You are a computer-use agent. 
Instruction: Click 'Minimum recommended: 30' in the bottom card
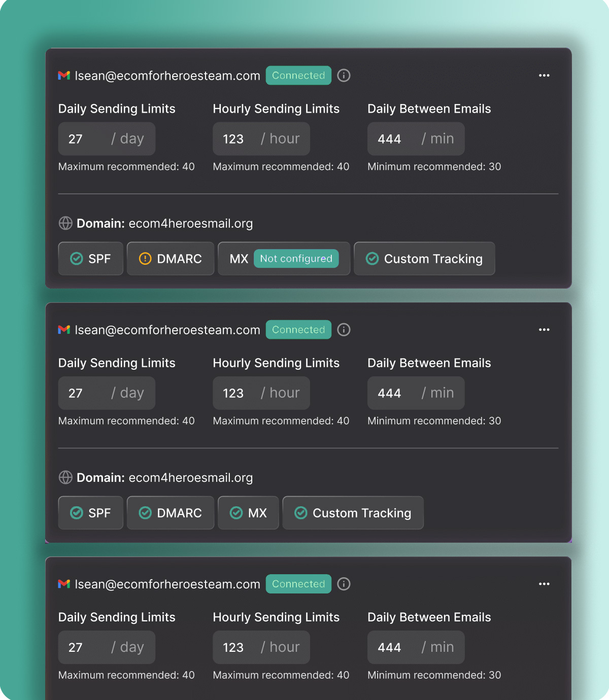click(434, 675)
